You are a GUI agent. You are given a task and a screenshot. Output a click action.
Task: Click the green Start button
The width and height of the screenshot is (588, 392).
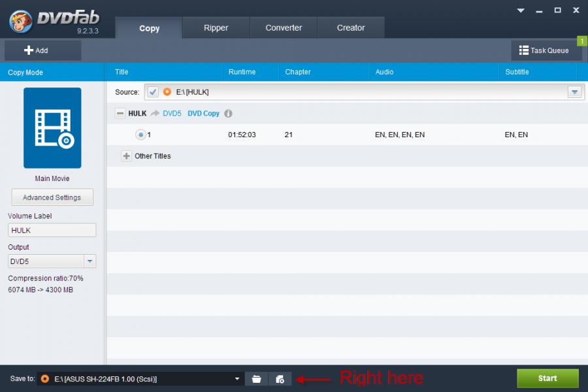point(547,378)
